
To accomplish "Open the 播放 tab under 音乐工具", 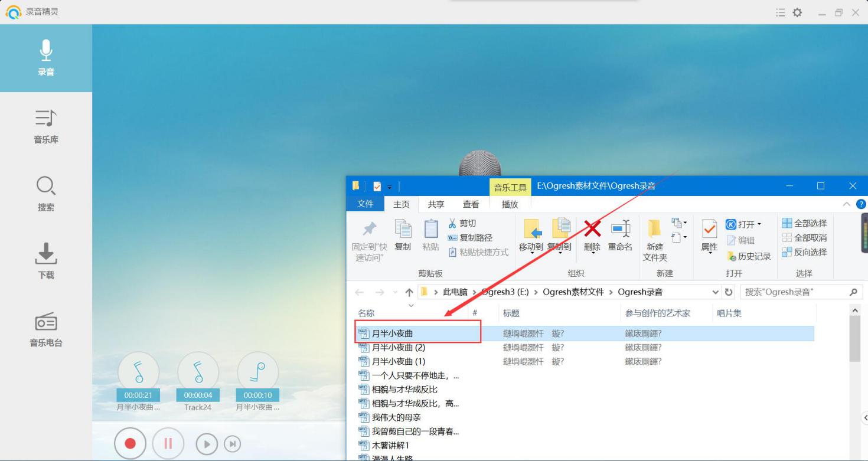I will coord(509,204).
